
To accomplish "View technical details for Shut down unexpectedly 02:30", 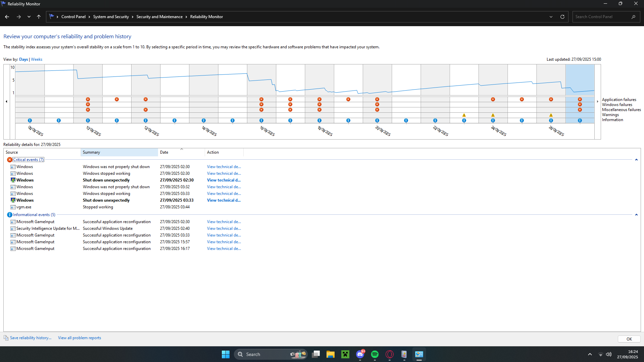I will [224, 180].
